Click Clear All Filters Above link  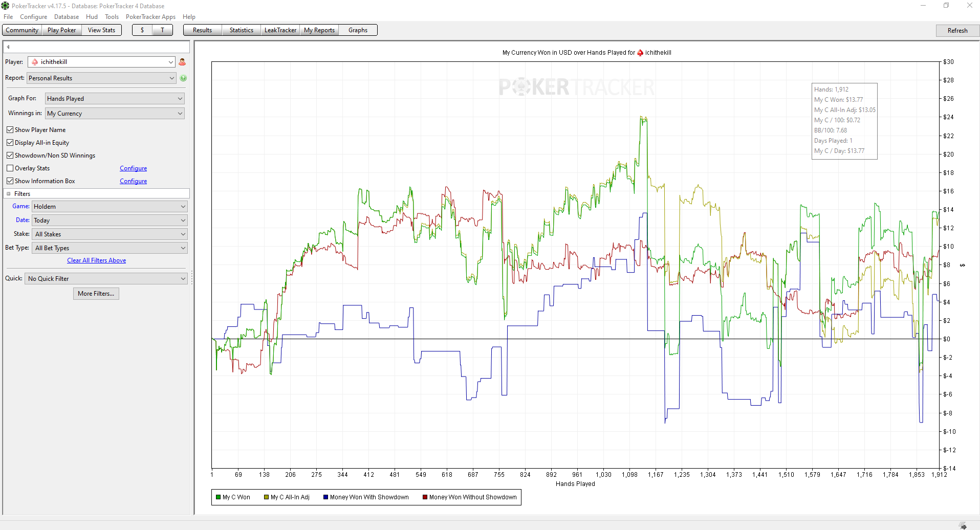click(97, 260)
